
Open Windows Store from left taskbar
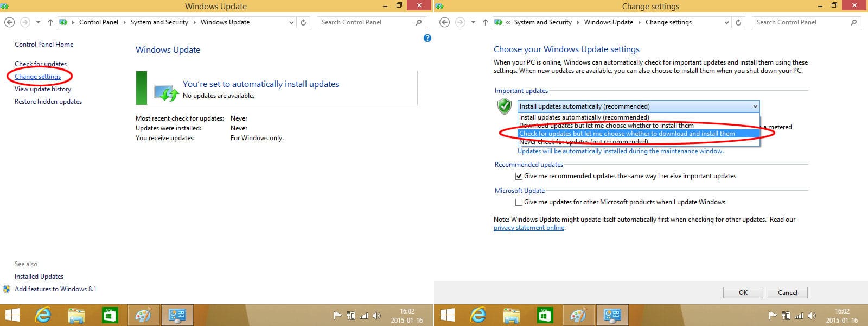[x=110, y=315]
